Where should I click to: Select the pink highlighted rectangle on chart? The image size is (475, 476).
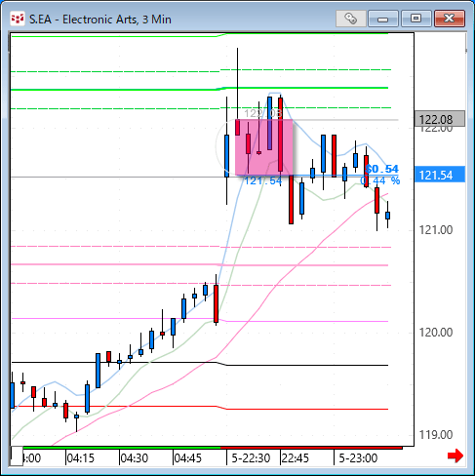coord(264,147)
